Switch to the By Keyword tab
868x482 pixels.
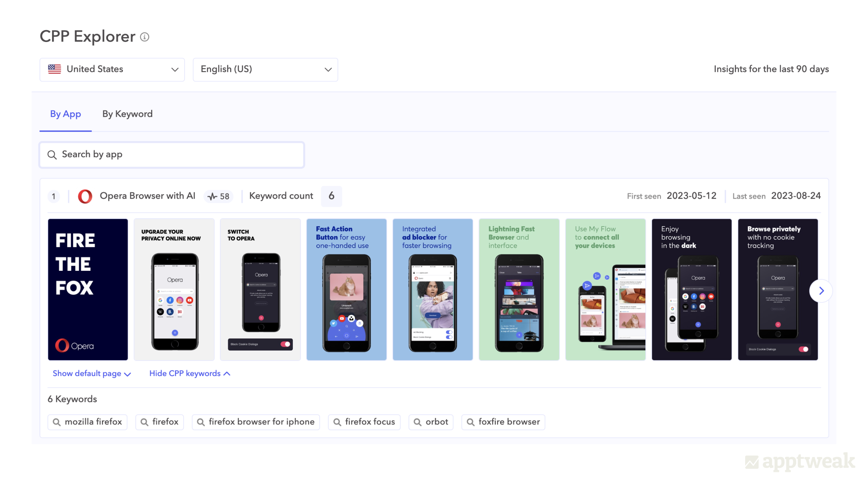coord(127,114)
